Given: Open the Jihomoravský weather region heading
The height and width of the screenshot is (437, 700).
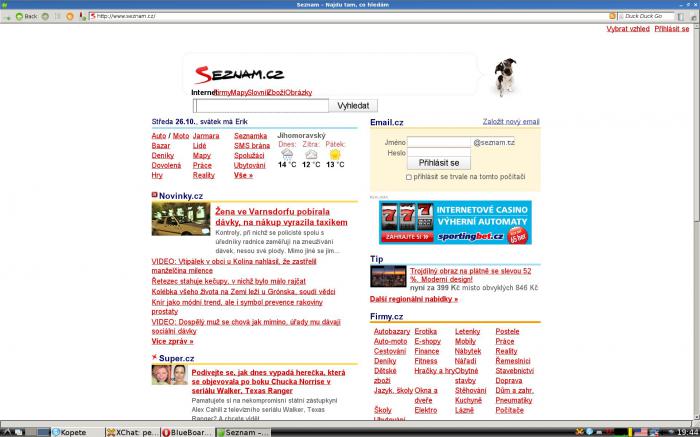Looking at the screenshot, I should 301,135.
